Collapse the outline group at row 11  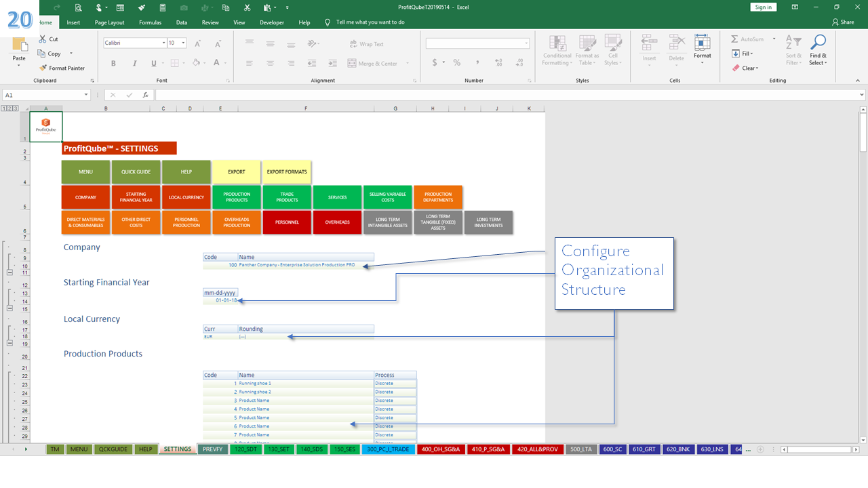[9, 272]
